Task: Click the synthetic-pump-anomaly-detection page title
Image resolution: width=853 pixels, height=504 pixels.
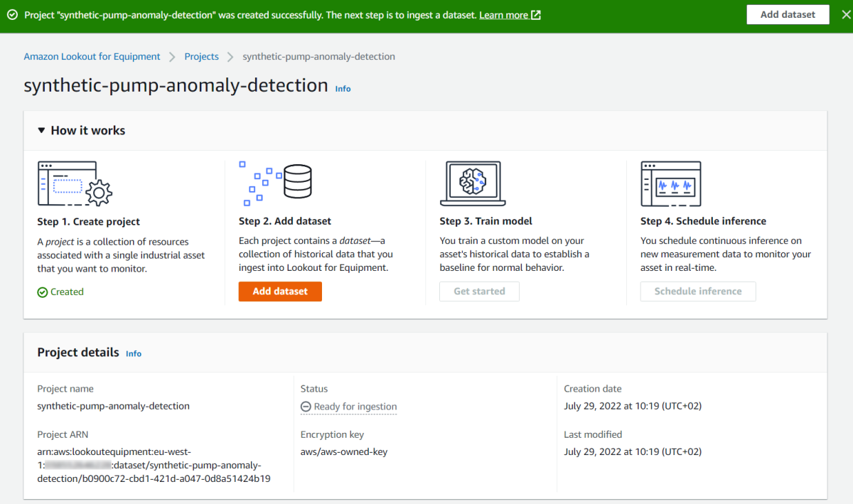Action: coord(176,85)
